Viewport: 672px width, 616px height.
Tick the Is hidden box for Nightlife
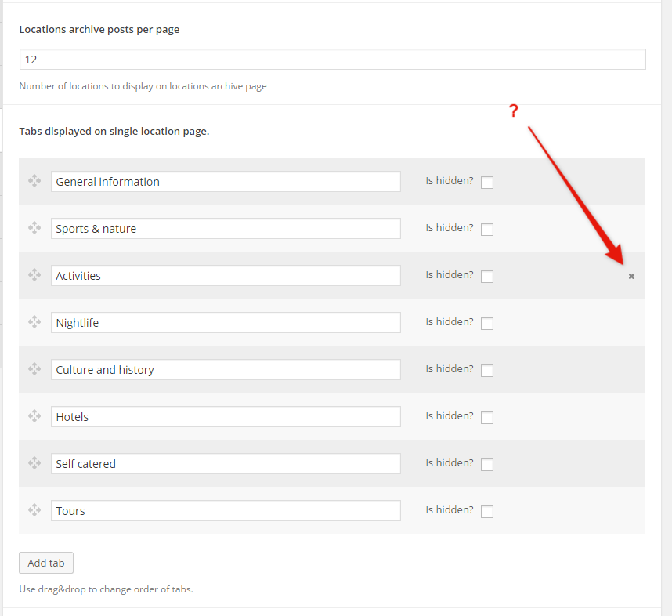coord(487,324)
